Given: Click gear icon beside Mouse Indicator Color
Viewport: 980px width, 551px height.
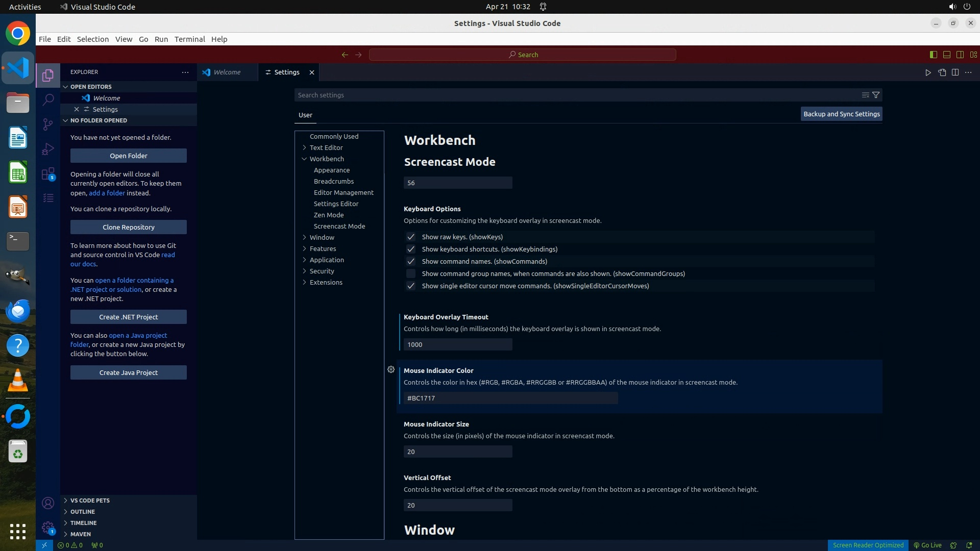Looking at the screenshot, I should pyautogui.click(x=391, y=369).
